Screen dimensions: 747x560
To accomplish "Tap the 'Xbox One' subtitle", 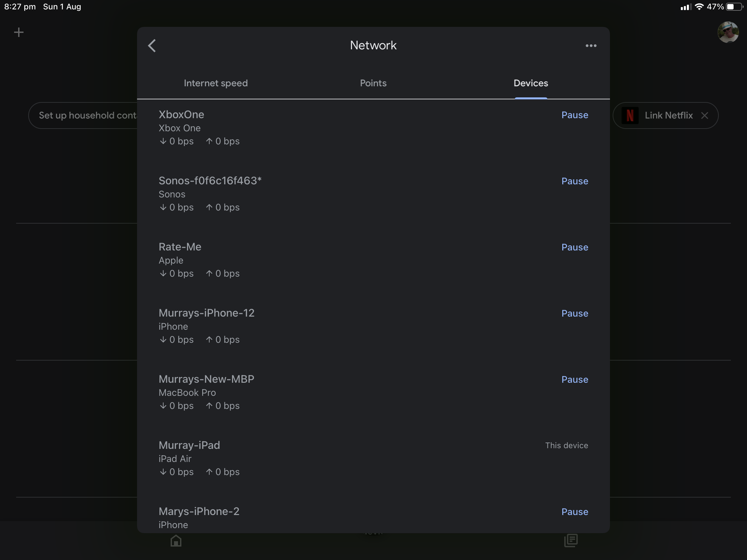I will tap(180, 128).
